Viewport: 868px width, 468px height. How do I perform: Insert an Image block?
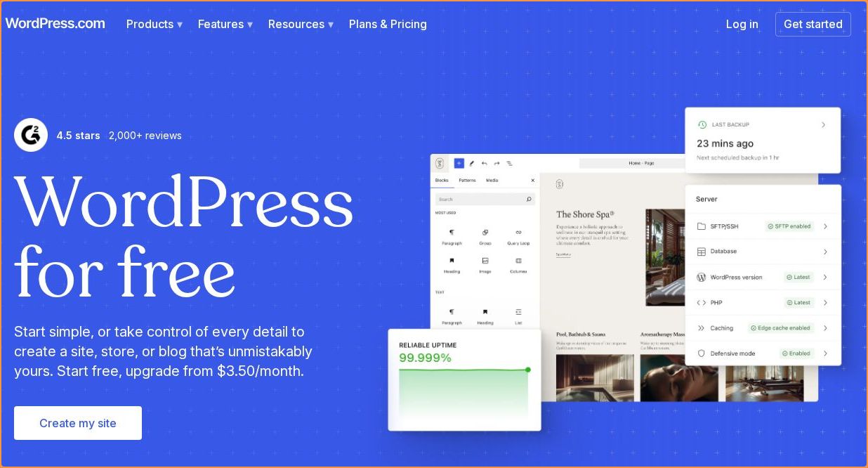coord(485,259)
